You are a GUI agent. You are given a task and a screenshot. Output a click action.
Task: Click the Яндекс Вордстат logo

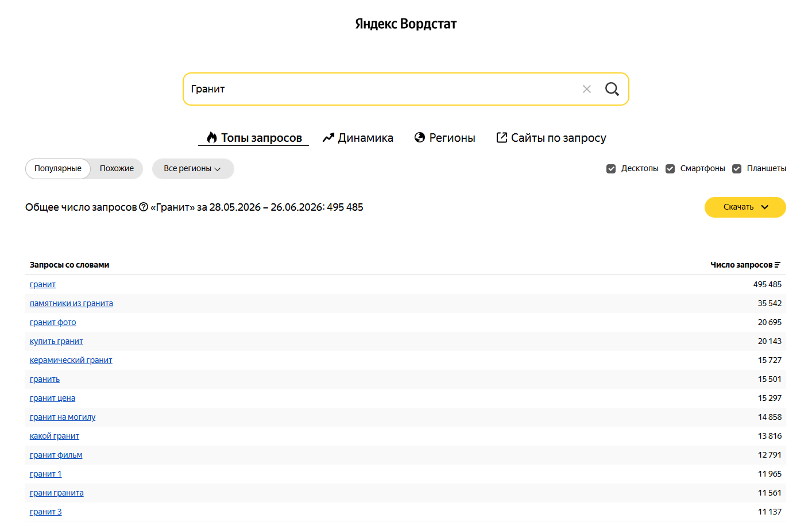(406, 24)
